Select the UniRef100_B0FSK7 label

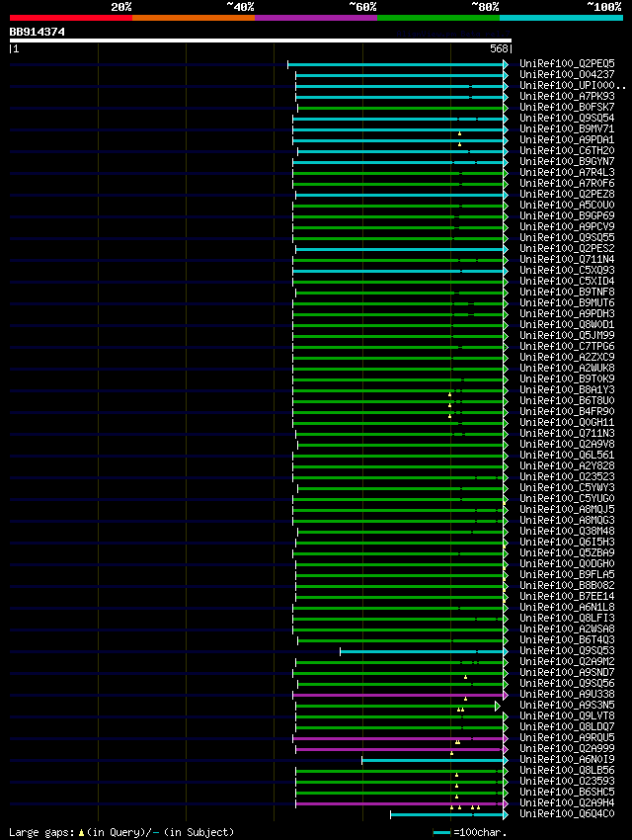(x=567, y=107)
